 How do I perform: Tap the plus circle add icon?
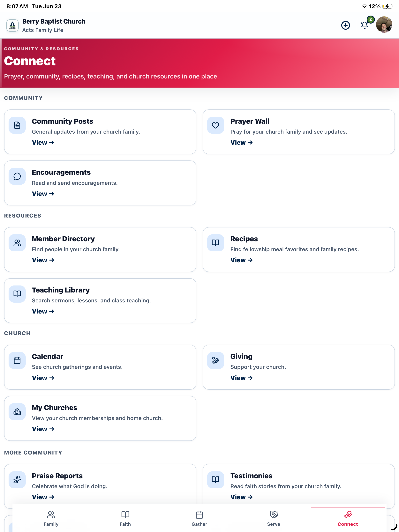tap(345, 25)
